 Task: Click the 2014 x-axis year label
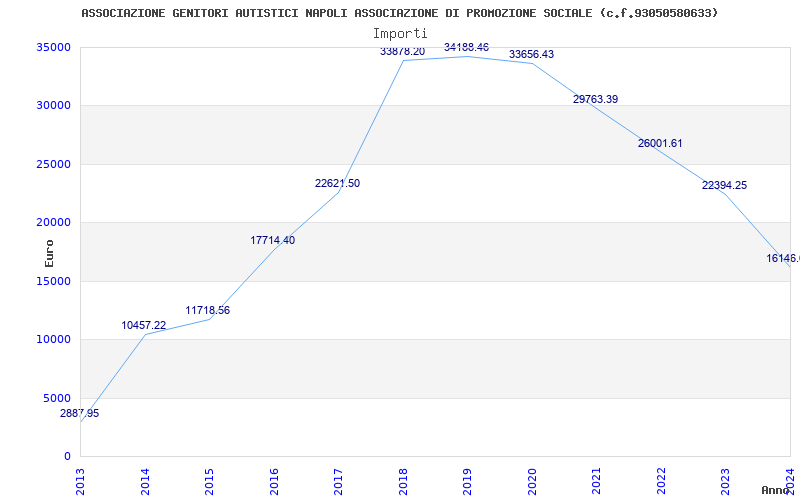(145, 481)
